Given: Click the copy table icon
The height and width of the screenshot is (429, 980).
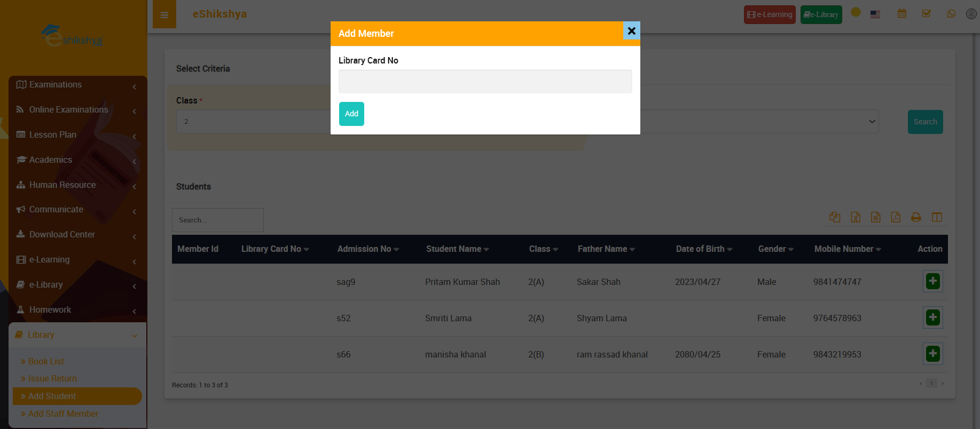Looking at the screenshot, I should click(835, 217).
